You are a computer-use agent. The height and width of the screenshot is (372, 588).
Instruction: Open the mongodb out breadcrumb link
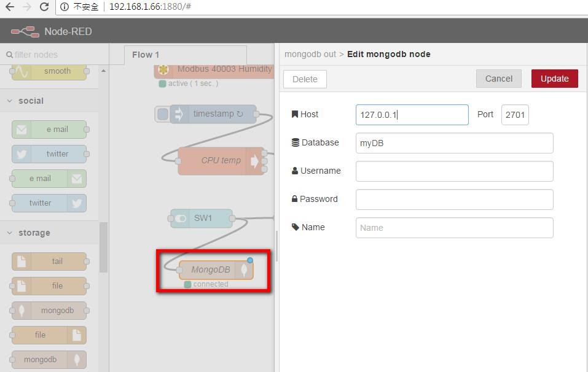tap(310, 54)
